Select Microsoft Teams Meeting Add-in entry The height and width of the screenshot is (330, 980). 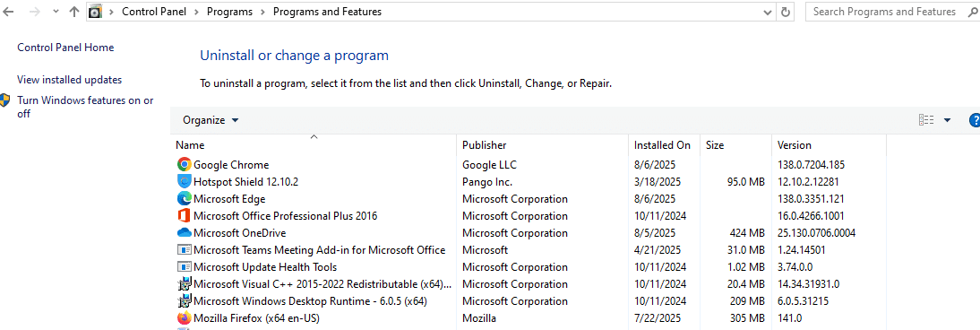pyautogui.click(x=320, y=250)
